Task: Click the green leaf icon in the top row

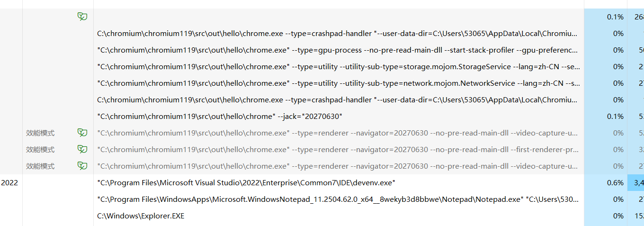Action: point(82,17)
